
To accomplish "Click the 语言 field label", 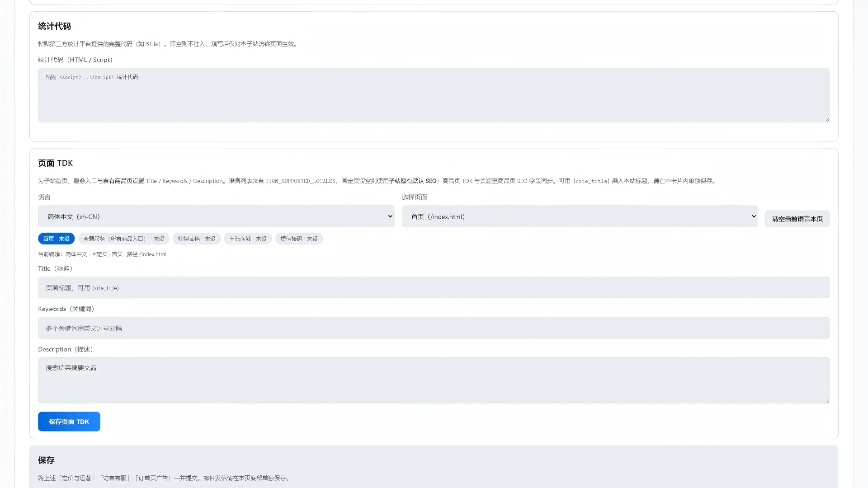I will click(44, 197).
